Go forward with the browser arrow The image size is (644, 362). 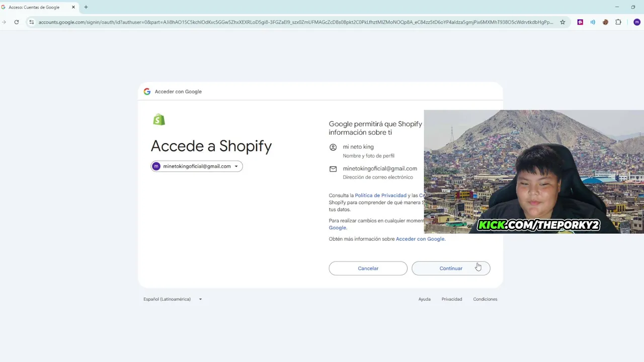coord(4,22)
